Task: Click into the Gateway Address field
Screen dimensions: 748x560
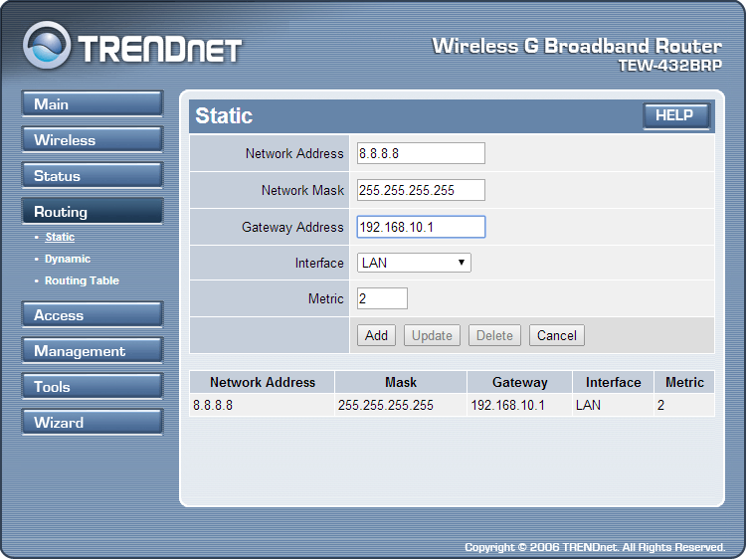Action: (x=421, y=227)
